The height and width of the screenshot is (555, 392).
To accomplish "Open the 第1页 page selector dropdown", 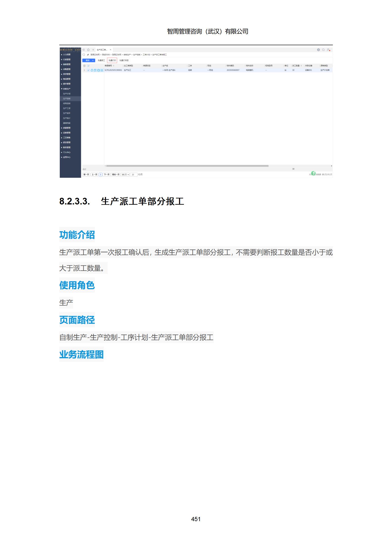I will [125, 175].
